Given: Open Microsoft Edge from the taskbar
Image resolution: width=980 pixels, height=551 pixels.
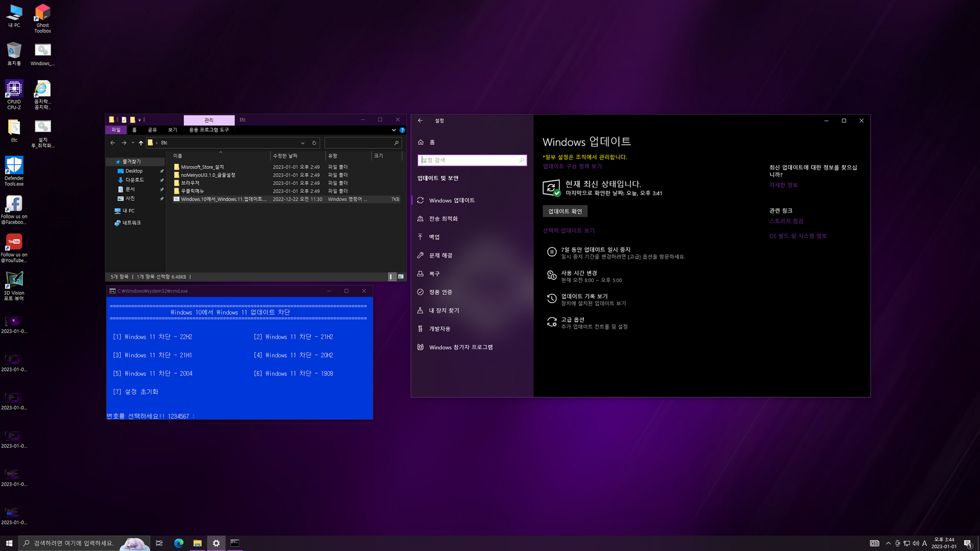Looking at the screenshot, I should pyautogui.click(x=178, y=543).
